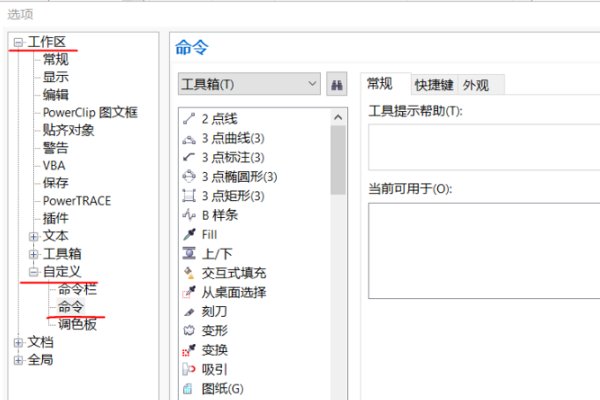This screenshot has height=400, width=600.
Task: Click the 3 点矩形 tool icon
Action: [x=189, y=196]
